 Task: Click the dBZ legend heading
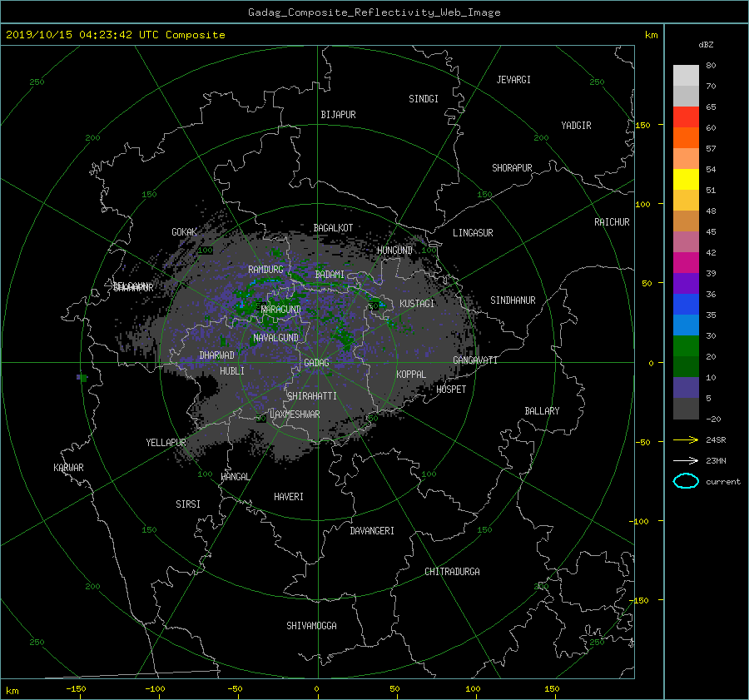click(706, 45)
